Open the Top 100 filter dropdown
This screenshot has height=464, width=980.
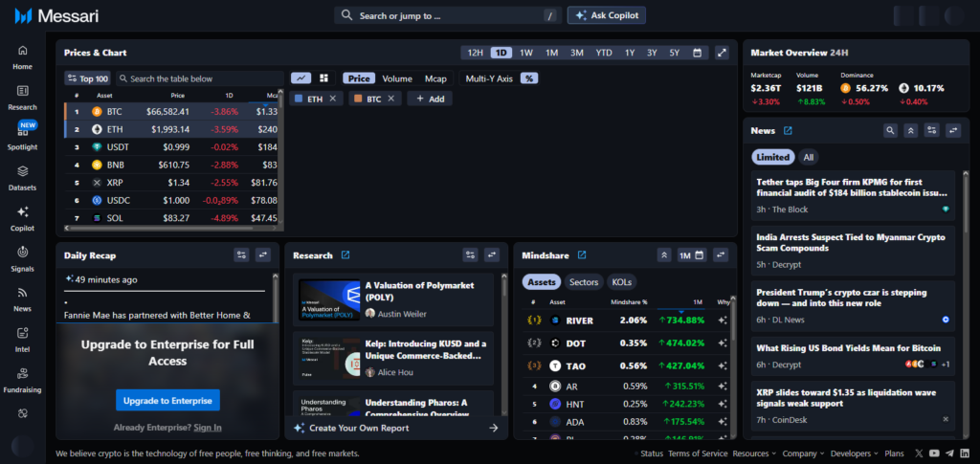click(x=87, y=78)
